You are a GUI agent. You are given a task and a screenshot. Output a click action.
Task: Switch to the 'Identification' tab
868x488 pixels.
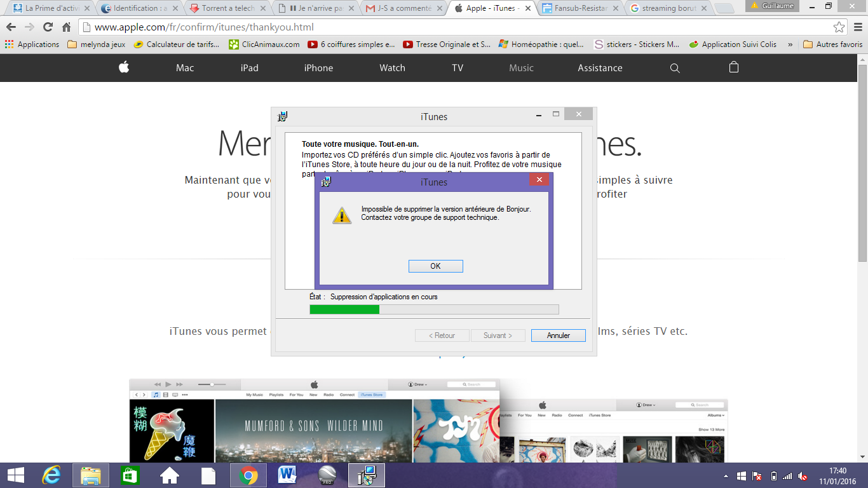click(x=136, y=8)
